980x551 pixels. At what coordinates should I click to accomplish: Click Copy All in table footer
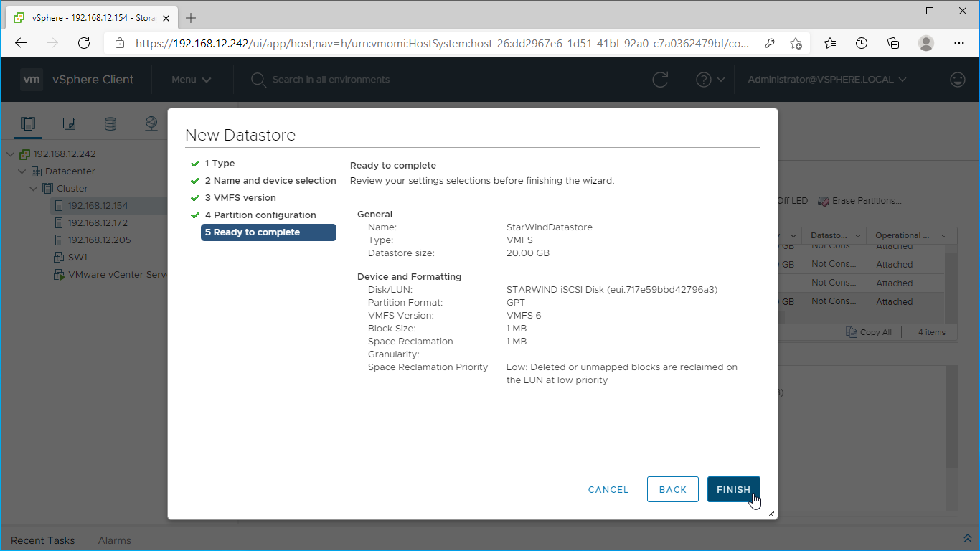pos(869,332)
